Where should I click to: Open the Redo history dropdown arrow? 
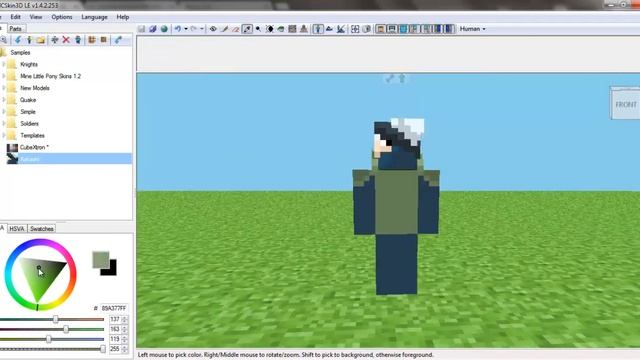tap(202, 29)
